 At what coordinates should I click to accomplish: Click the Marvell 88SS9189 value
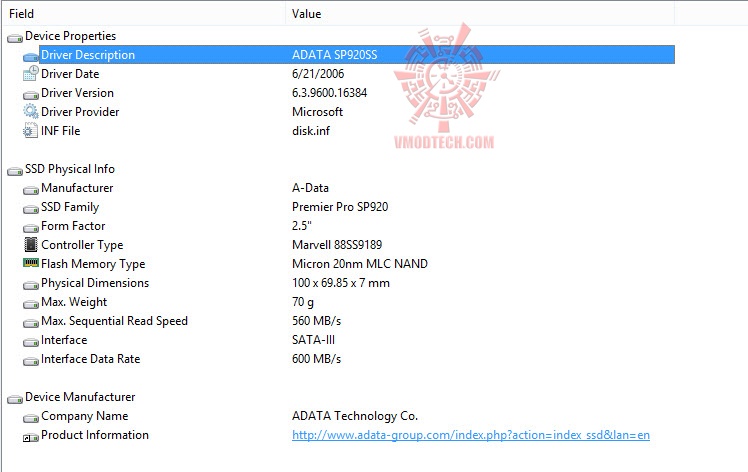click(337, 245)
